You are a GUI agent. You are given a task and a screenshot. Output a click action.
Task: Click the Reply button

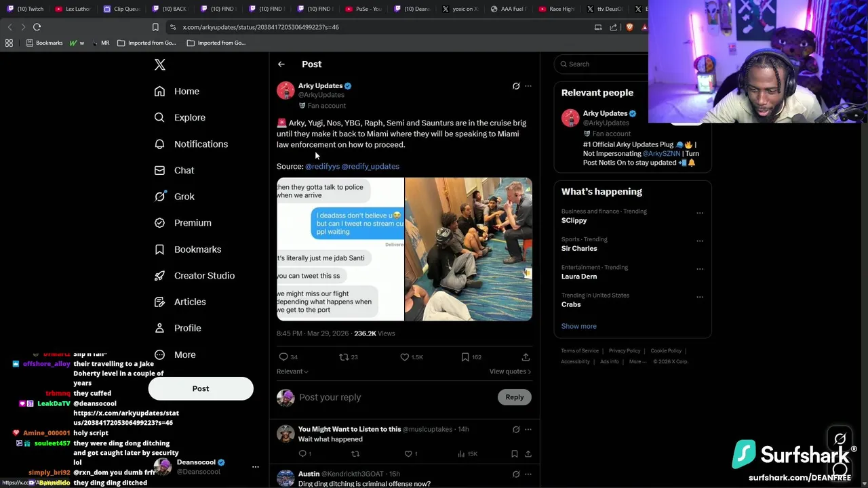pyautogui.click(x=514, y=397)
